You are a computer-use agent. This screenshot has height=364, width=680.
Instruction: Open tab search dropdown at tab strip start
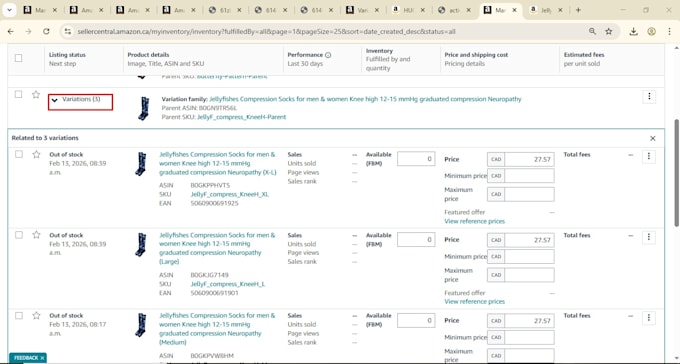click(9, 10)
